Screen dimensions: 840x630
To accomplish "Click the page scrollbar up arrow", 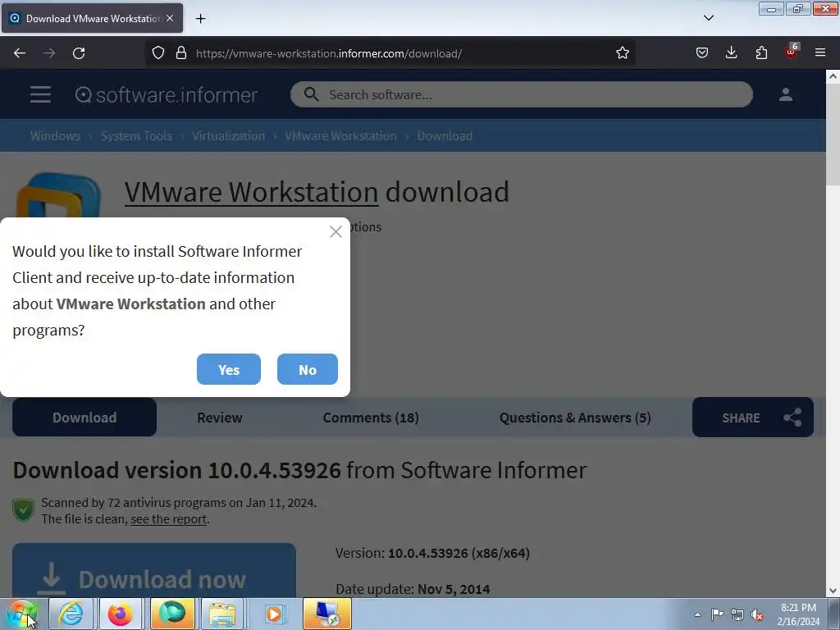I will 833,76.
